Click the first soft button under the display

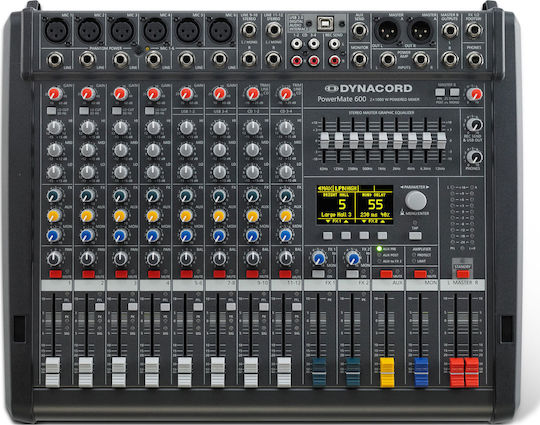[328, 236]
